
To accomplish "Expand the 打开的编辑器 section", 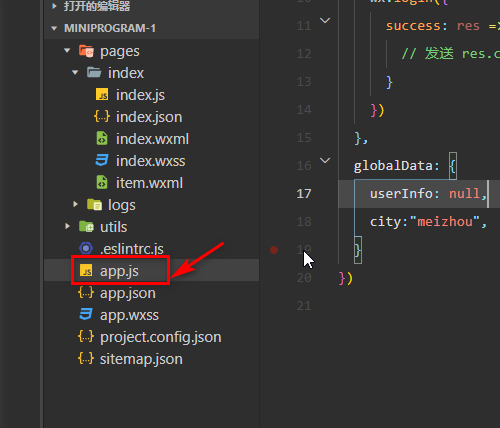I will point(54,6).
